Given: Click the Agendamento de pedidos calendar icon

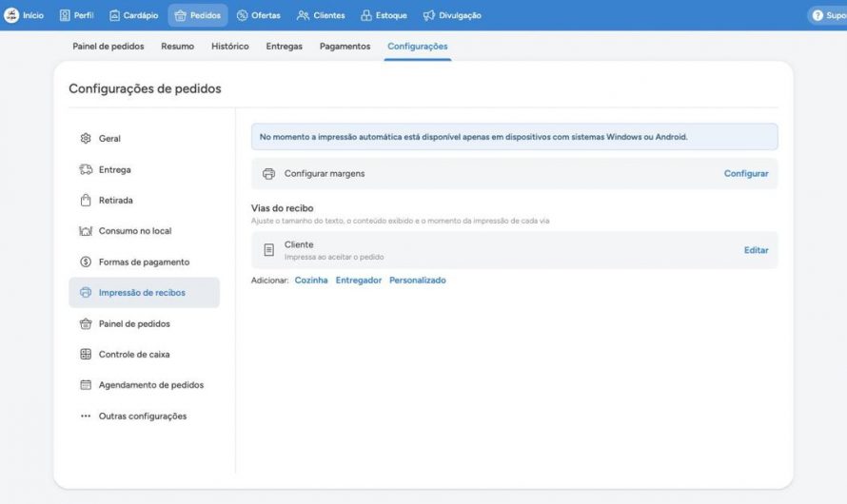Looking at the screenshot, I should (x=86, y=385).
